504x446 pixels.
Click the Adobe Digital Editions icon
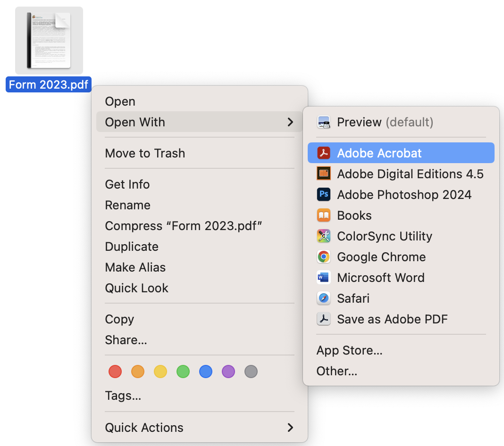[323, 173]
